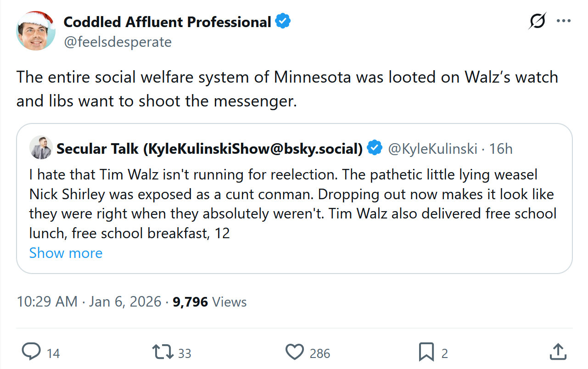This screenshot has height=369, width=588.
Task: Open the quoted post's 16h timestamp
Action: 501,149
